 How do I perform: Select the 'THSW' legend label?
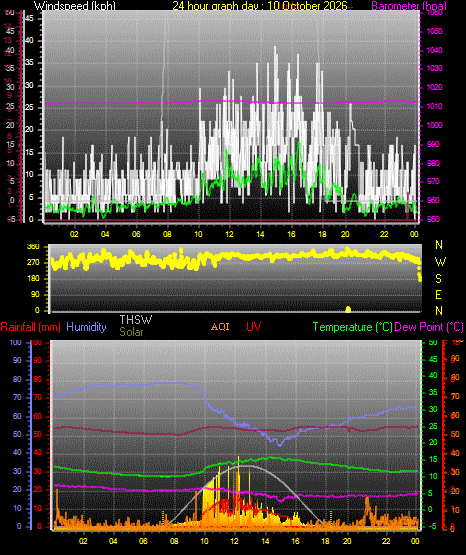136,320
